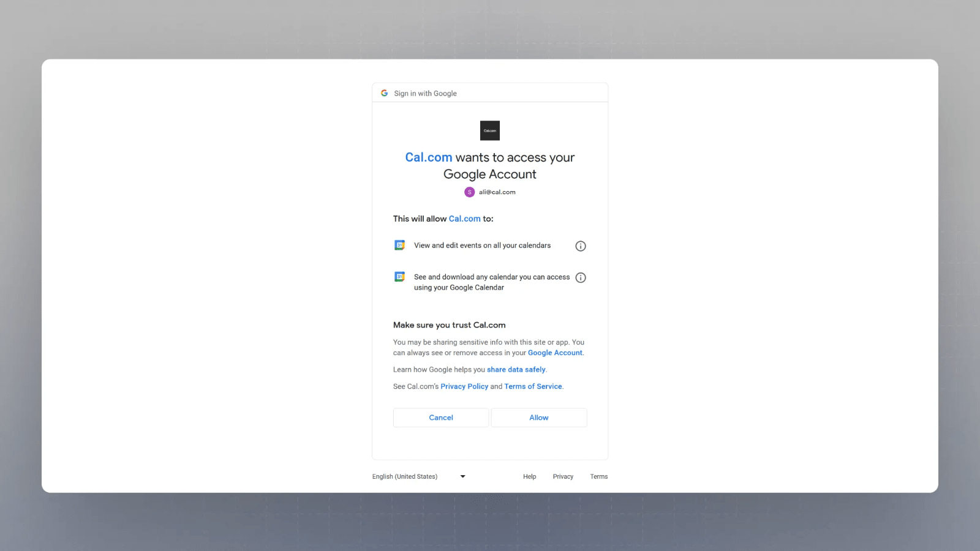Click the calendar icon for See and download calendar
This screenshot has height=551, width=980.
click(x=399, y=277)
